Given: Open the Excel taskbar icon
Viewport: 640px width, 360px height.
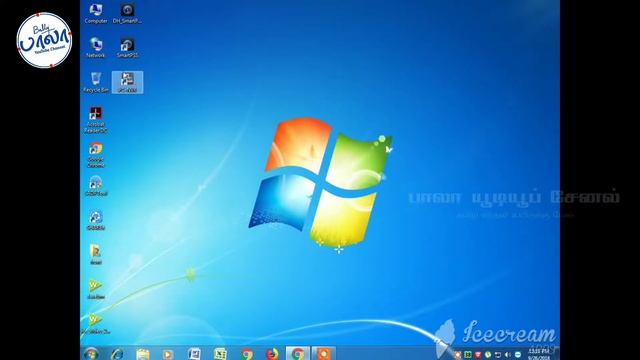Looking at the screenshot, I should (x=220, y=353).
